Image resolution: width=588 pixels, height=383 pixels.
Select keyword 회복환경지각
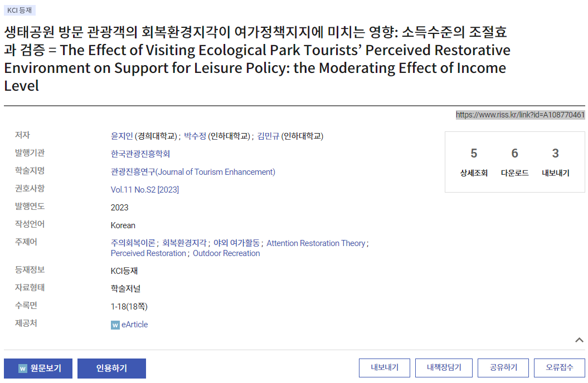[184, 243]
